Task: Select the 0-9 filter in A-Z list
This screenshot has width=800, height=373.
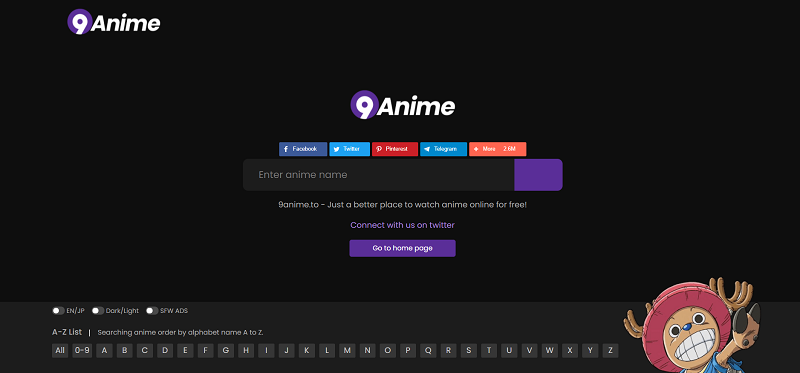Action: [x=82, y=351]
